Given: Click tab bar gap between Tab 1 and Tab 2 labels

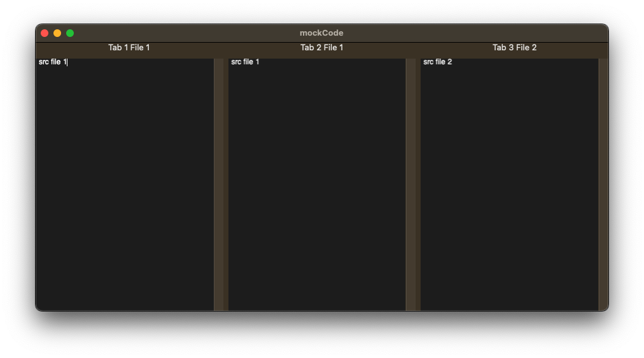Looking at the screenshot, I should [225, 48].
